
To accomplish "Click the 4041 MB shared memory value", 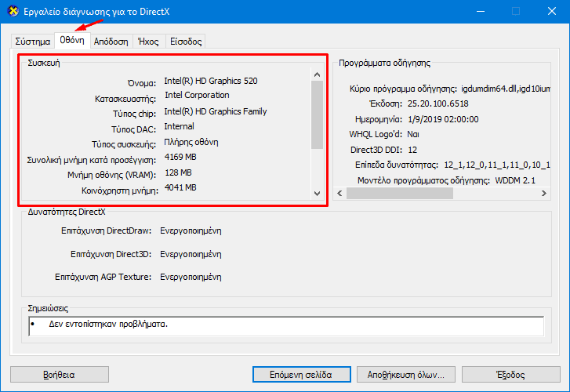I will 180,187.
